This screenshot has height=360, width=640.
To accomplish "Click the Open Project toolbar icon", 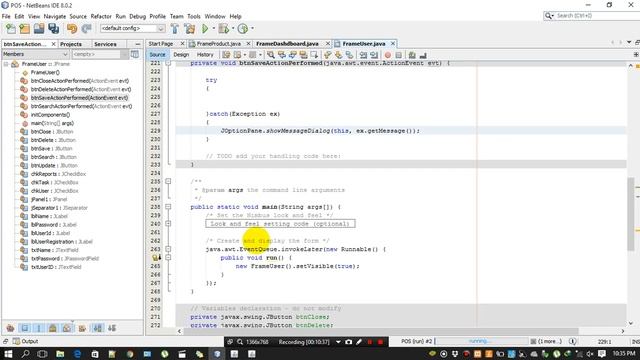I will (39, 29).
